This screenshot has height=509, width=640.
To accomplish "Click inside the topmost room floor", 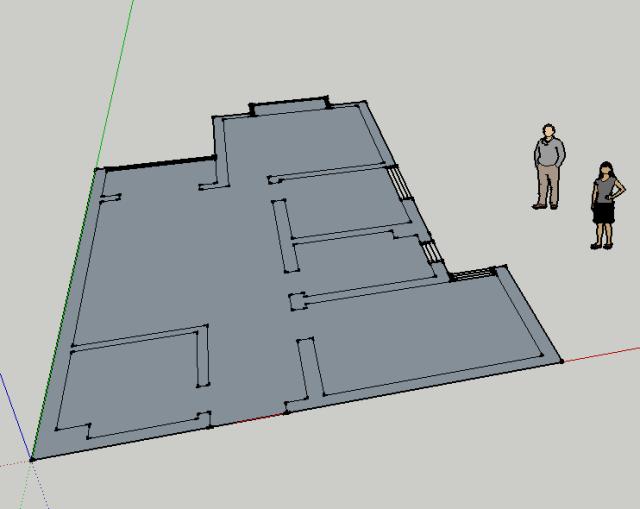I will [300, 142].
